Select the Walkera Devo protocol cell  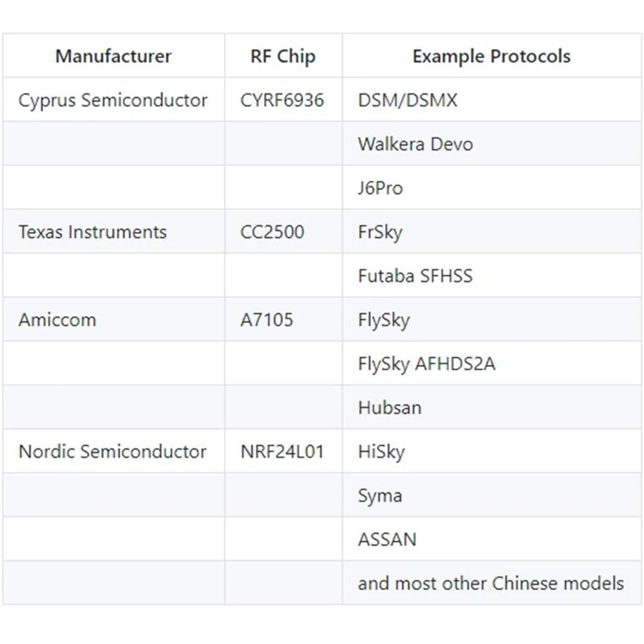[x=415, y=144]
